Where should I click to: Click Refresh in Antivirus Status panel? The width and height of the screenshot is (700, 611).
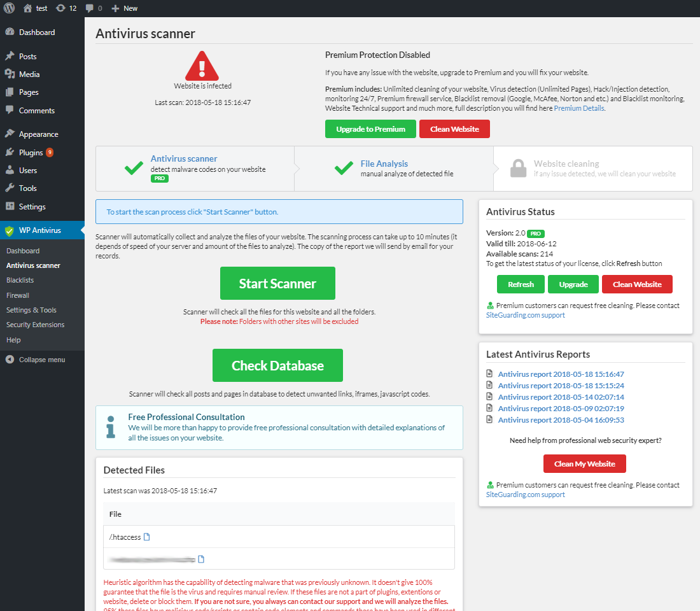pos(520,284)
